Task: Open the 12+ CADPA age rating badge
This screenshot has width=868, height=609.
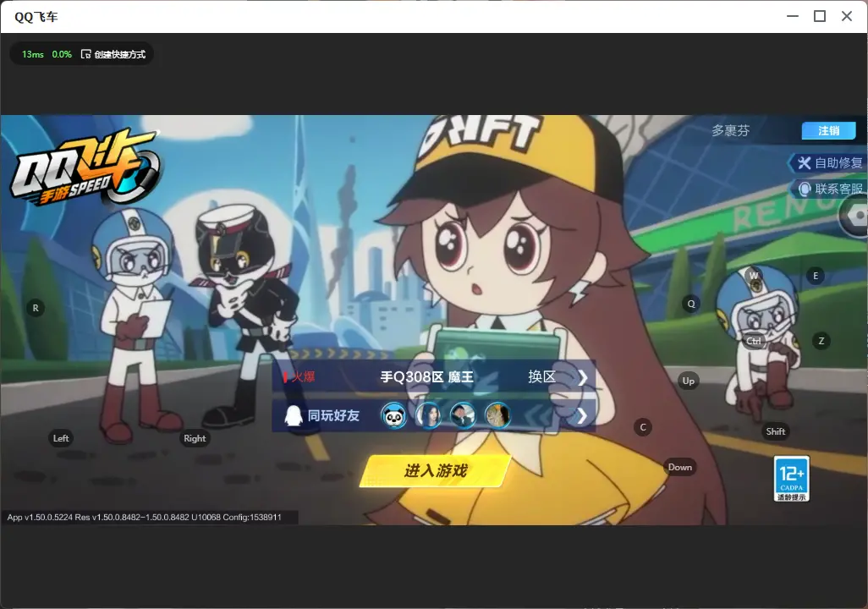Action: [792, 479]
